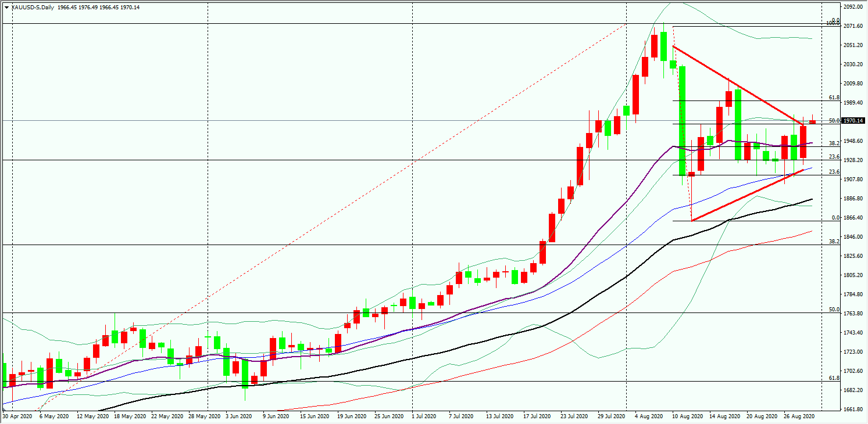Select the 1886.80 price axis label
The image size is (868, 424).
tap(853, 199)
